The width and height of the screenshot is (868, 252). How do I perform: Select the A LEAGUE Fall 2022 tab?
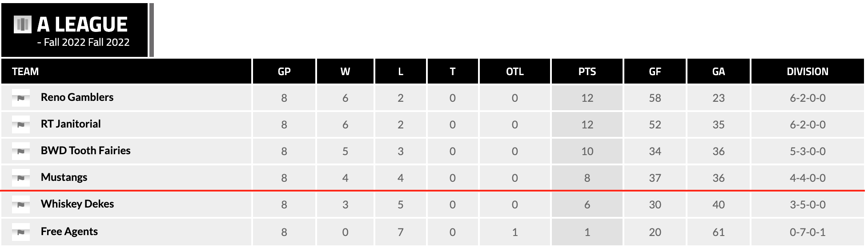click(75, 30)
